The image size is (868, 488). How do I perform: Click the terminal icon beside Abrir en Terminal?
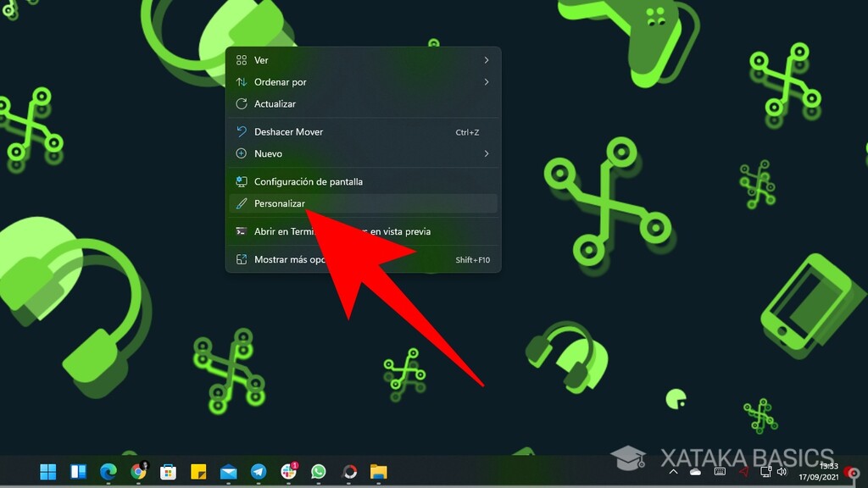point(242,231)
